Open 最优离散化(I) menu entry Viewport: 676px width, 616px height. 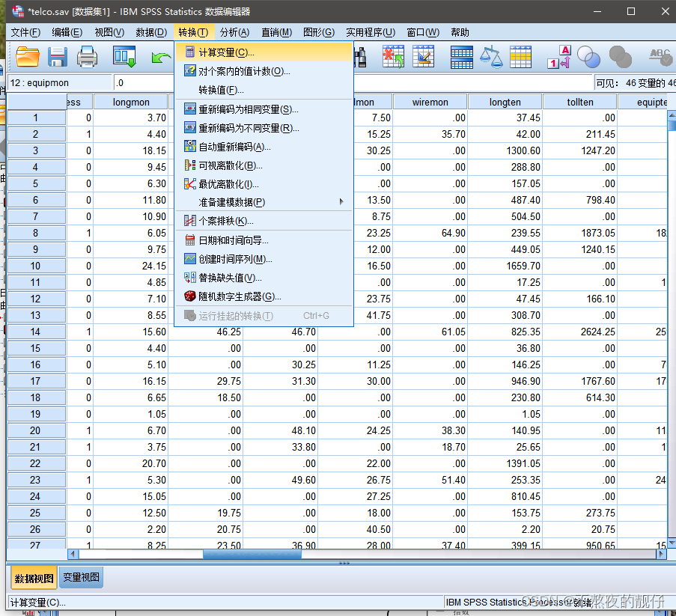click(x=264, y=184)
